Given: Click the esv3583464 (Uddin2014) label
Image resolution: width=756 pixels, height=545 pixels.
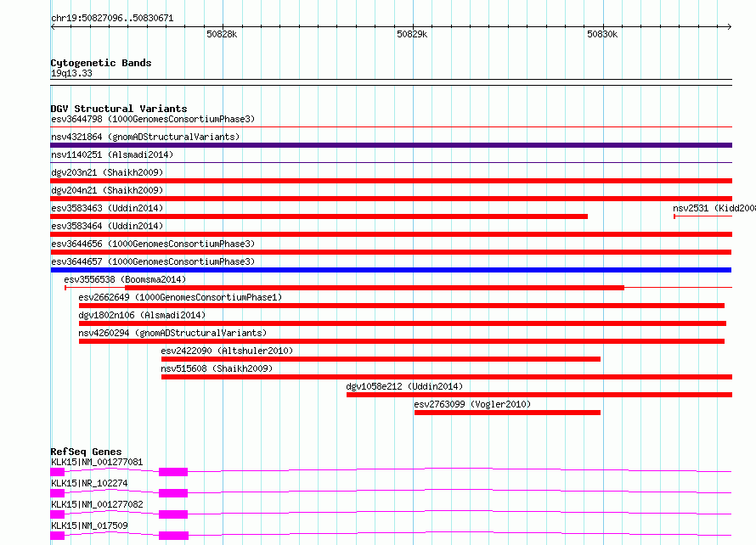Looking at the screenshot, I should coord(107,226).
